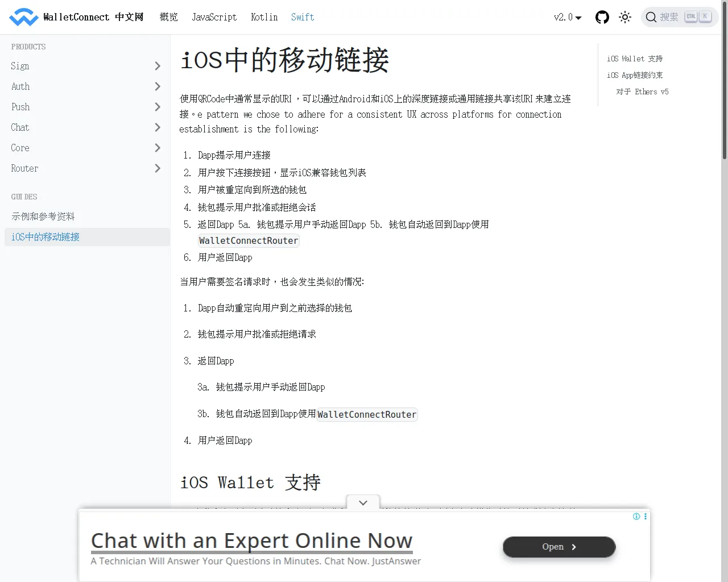The image size is (728, 582).
Task: Open Core docs link in sidebar
Action: click(20, 148)
